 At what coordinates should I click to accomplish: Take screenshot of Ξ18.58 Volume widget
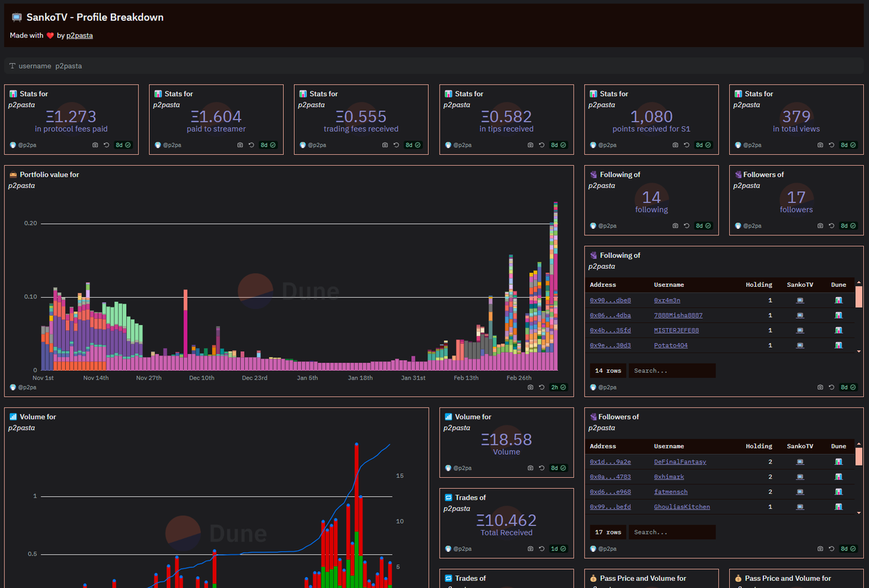531,468
